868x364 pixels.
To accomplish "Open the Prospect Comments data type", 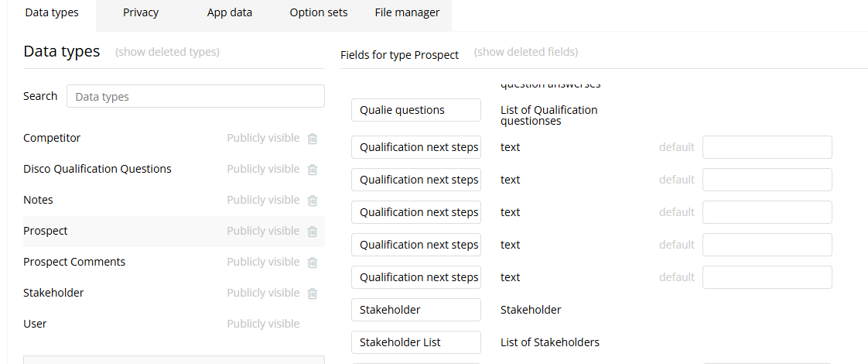I will [x=74, y=262].
